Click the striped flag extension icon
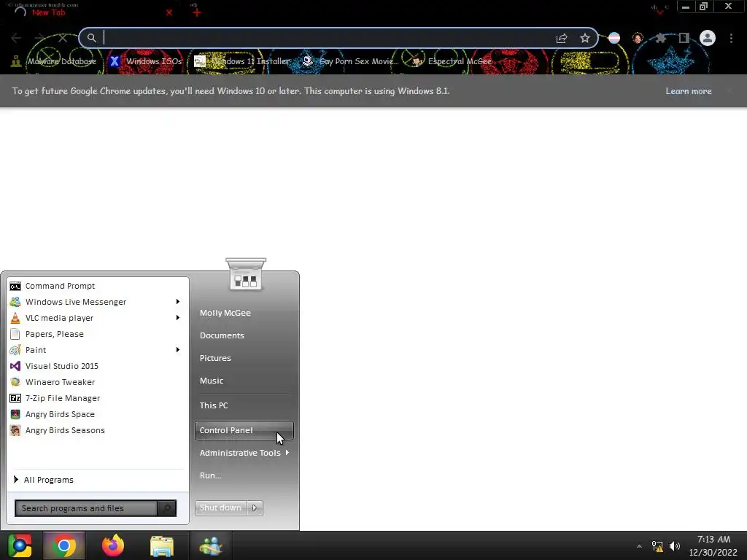Viewport: 747px width, 560px height. click(x=614, y=38)
